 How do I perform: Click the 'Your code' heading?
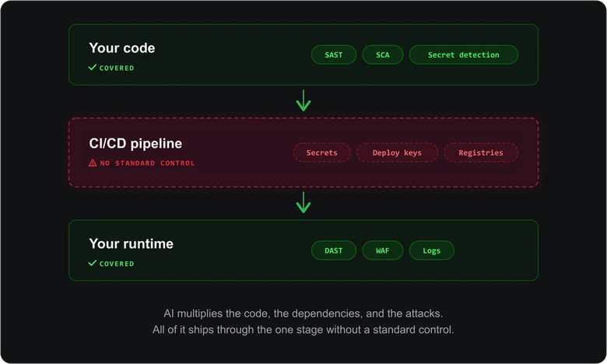pos(122,48)
